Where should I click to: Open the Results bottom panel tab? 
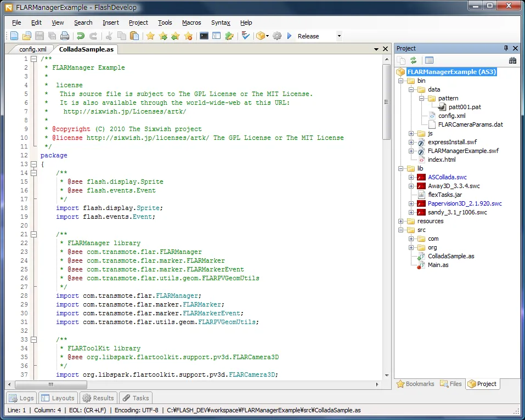98,398
